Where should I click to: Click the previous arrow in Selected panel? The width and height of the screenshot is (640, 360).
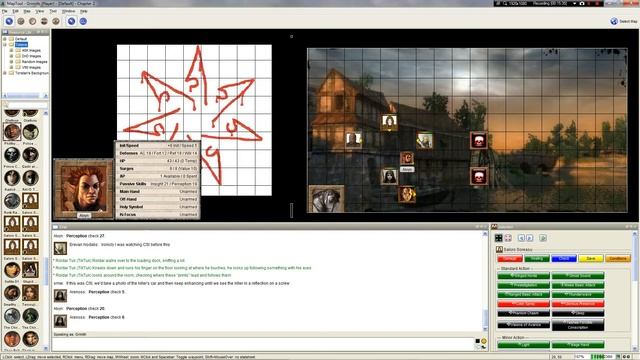pyautogui.click(x=521, y=238)
